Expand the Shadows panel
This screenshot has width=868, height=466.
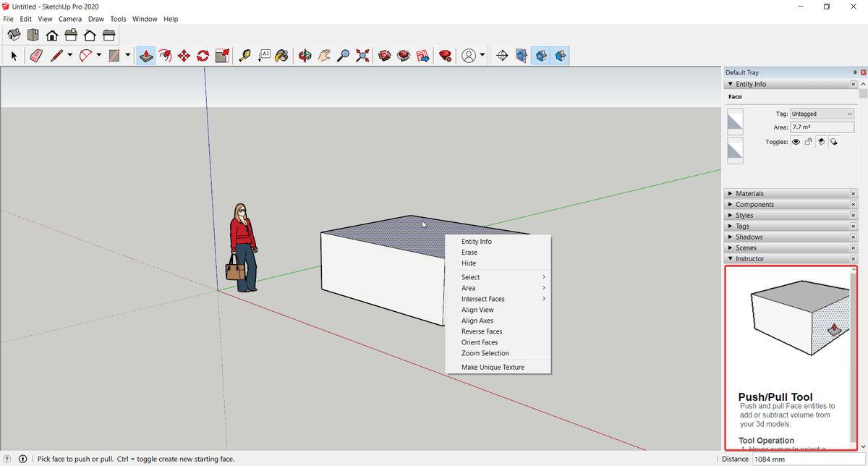point(791,237)
